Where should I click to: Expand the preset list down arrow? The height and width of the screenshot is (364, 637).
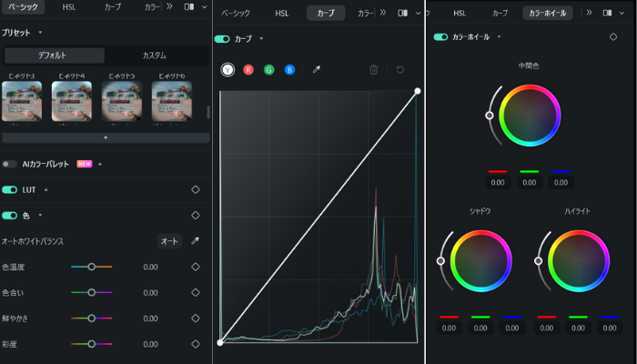pos(104,137)
